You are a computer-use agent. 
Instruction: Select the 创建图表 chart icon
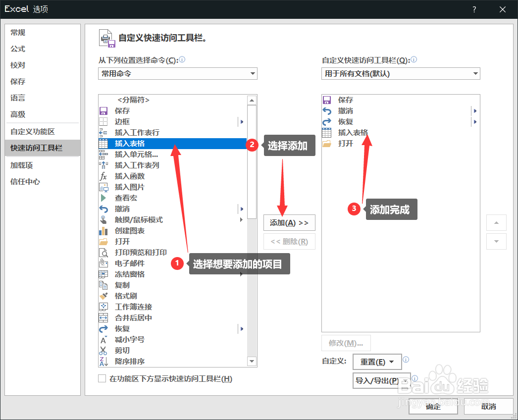point(103,231)
